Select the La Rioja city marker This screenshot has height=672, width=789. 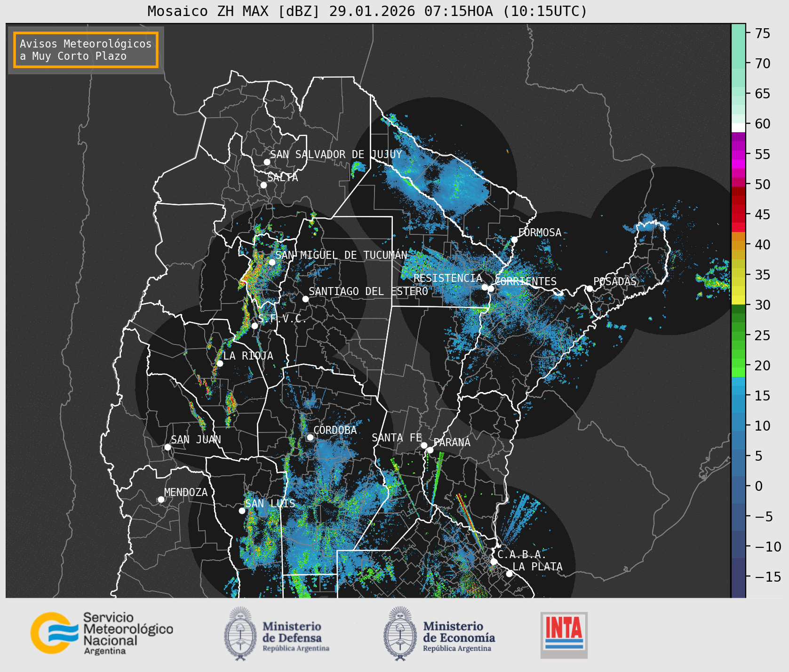tap(220, 363)
